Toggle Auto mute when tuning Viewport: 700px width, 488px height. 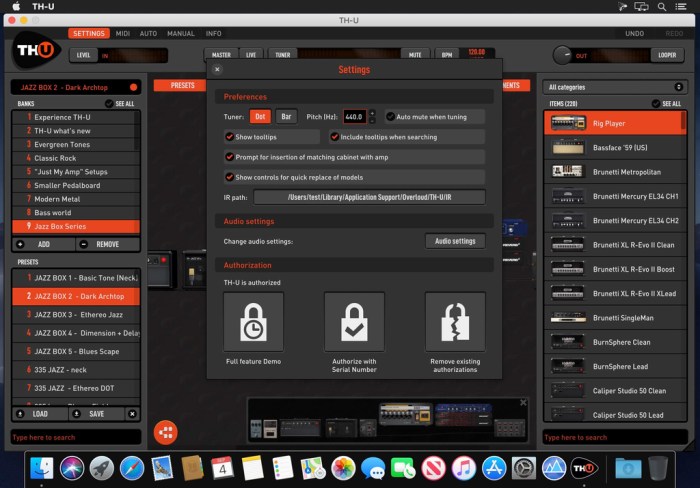[391, 117]
